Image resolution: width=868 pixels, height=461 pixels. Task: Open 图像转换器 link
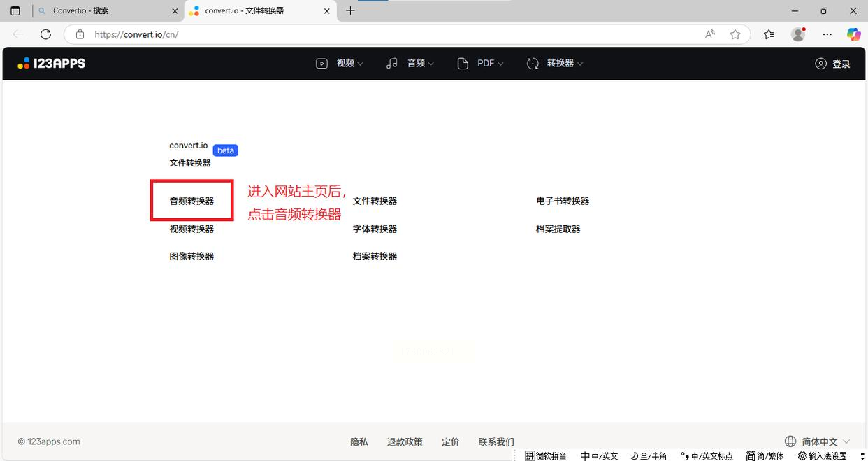(191, 256)
